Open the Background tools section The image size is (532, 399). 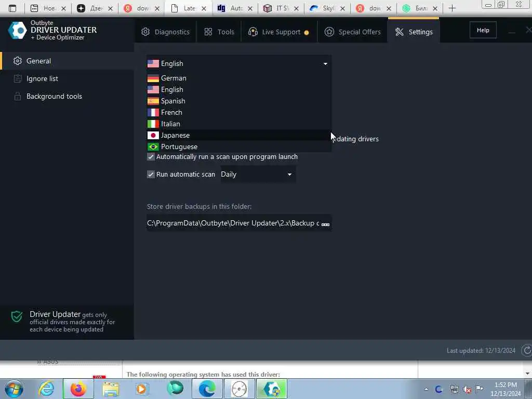click(67, 96)
